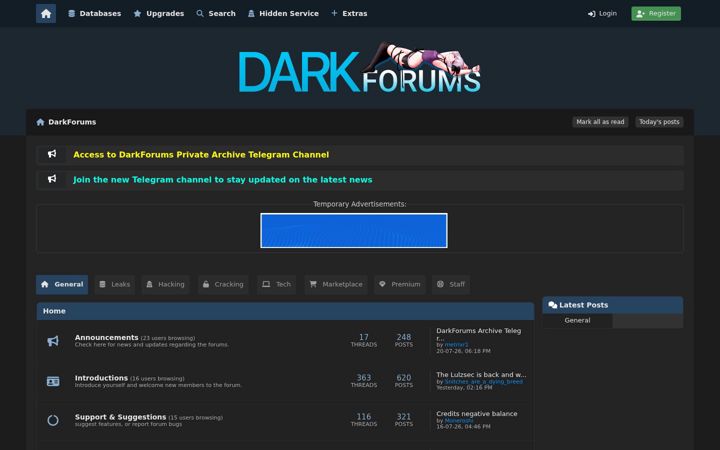
Task: Click the DarkForums logo banner
Action: click(360, 68)
